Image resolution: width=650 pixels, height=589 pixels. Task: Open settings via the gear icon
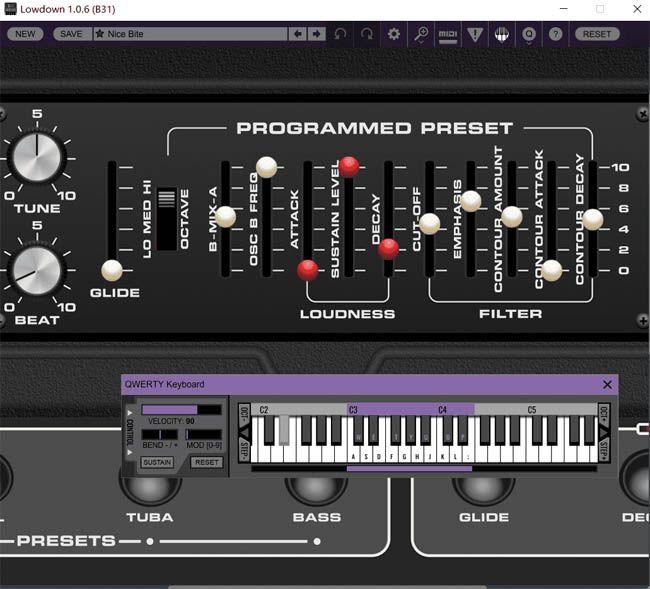393,34
